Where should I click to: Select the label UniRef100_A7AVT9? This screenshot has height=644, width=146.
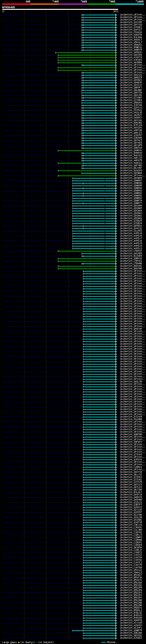tap(131, 58)
